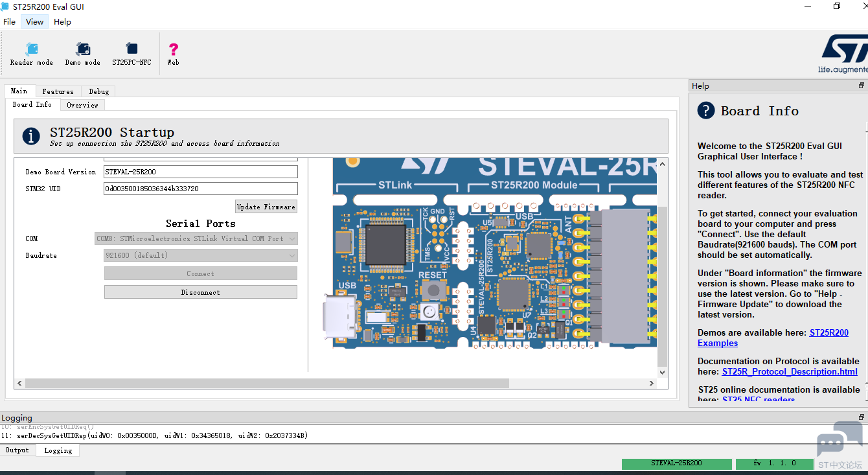The height and width of the screenshot is (475, 868).
Task: Open the Web help icon
Action: coord(173,54)
